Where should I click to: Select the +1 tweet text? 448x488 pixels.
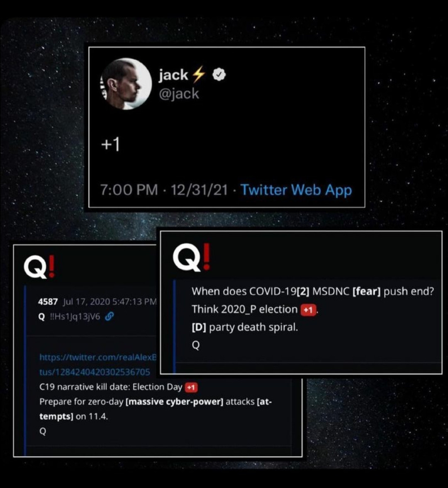(110, 144)
